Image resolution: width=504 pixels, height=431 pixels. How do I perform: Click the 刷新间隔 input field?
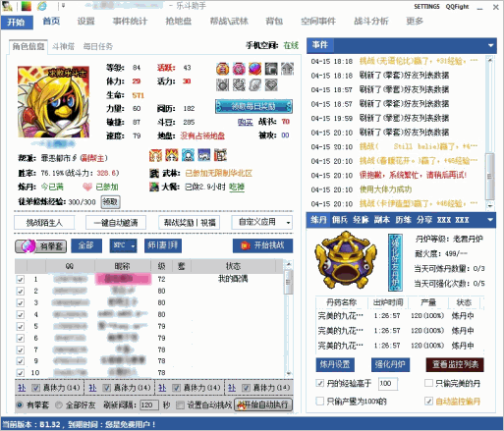click(x=149, y=405)
